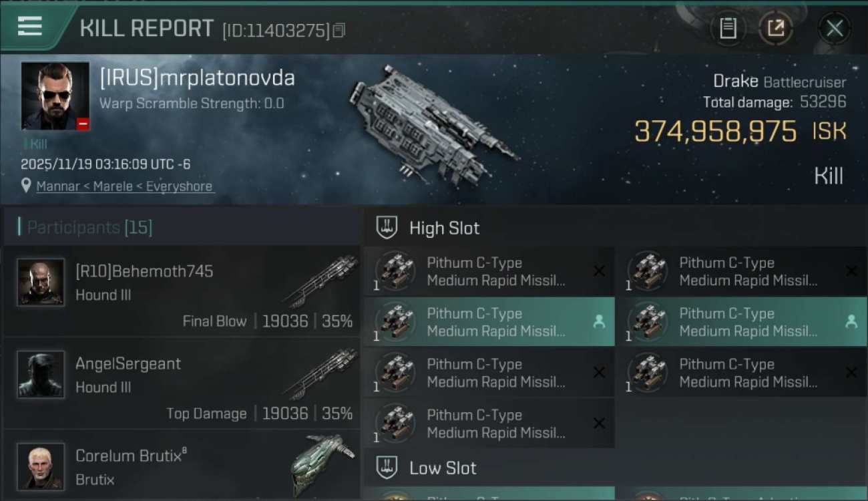Collapse the High Slot section

tap(444, 228)
